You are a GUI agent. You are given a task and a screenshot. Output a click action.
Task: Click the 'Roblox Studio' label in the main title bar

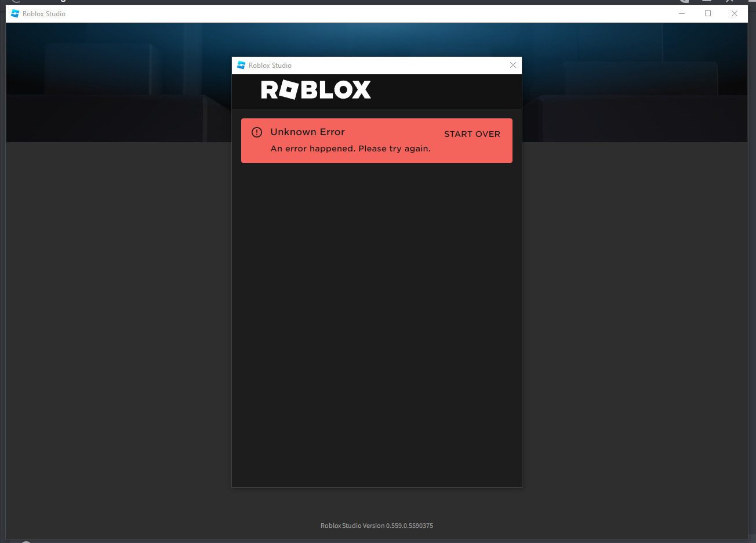(x=43, y=13)
